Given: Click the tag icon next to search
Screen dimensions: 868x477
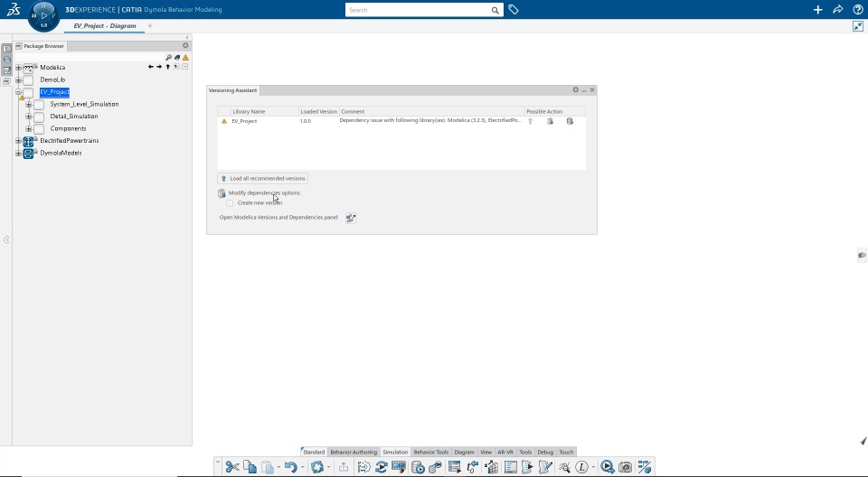Looking at the screenshot, I should pyautogui.click(x=514, y=9).
